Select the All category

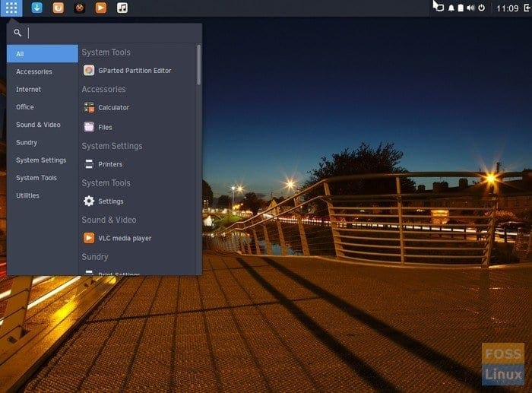coord(43,54)
